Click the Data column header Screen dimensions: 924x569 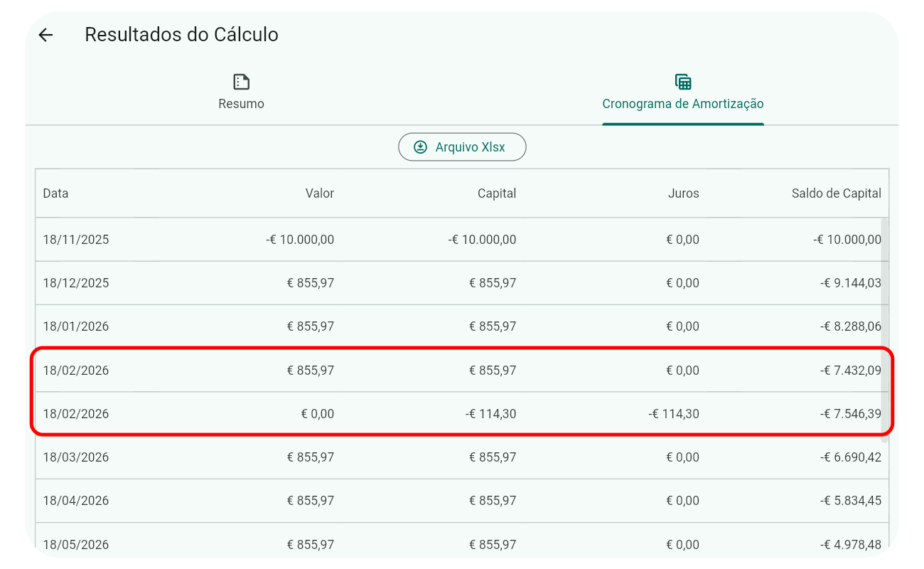(x=55, y=193)
